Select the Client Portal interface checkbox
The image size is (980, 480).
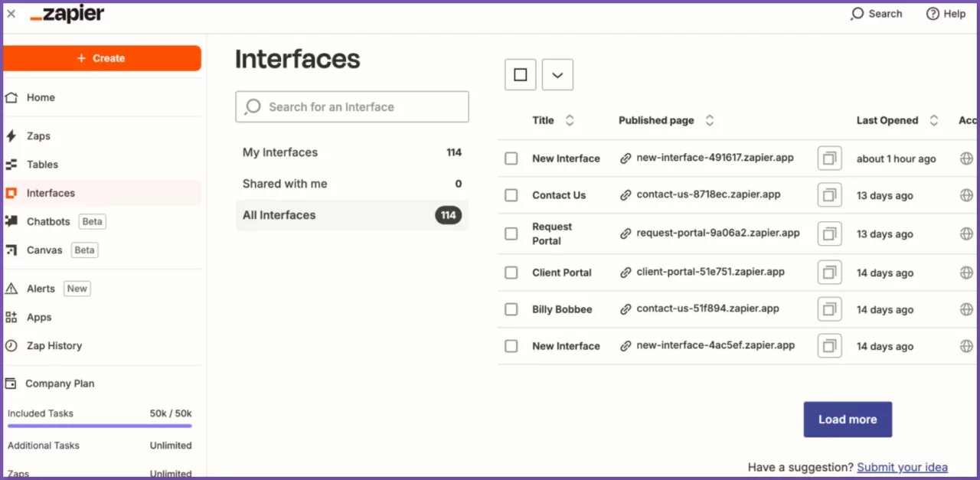pyautogui.click(x=511, y=272)
